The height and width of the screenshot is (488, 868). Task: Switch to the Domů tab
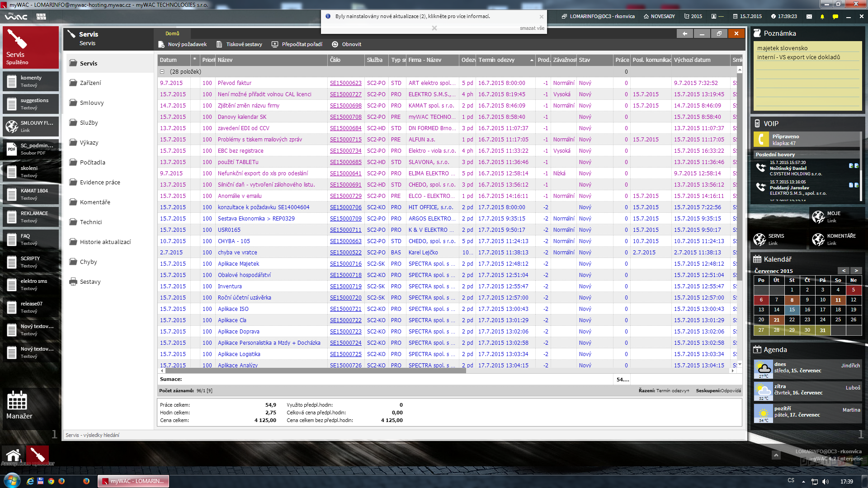(x=172, y=33)
